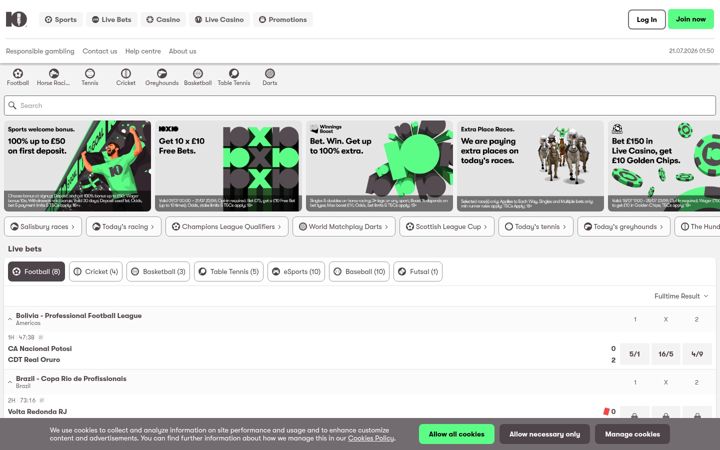This screenshot has width=720, height=450.
Task: Click the CDT Real Oruro team name
Action: coord(34,360)
